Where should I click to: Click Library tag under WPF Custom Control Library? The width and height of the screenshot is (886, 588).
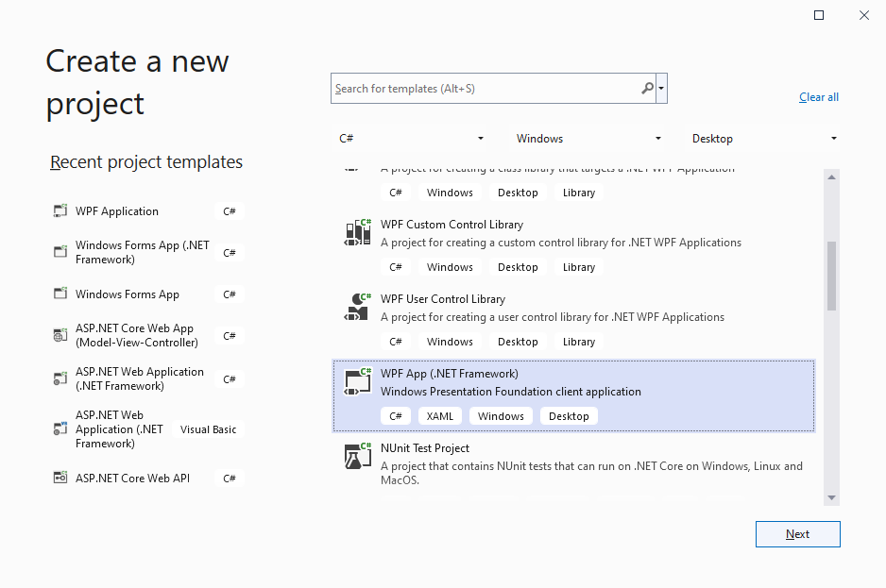click(579, 267)
